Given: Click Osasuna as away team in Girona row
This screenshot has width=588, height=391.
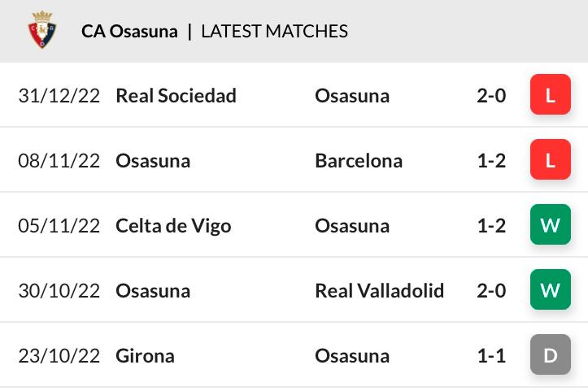Looking at the screenshot, I should (x=352, y=356).
